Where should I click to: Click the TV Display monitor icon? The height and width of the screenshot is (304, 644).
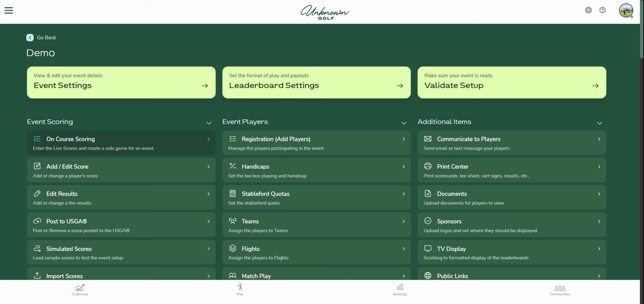(428, 249)
